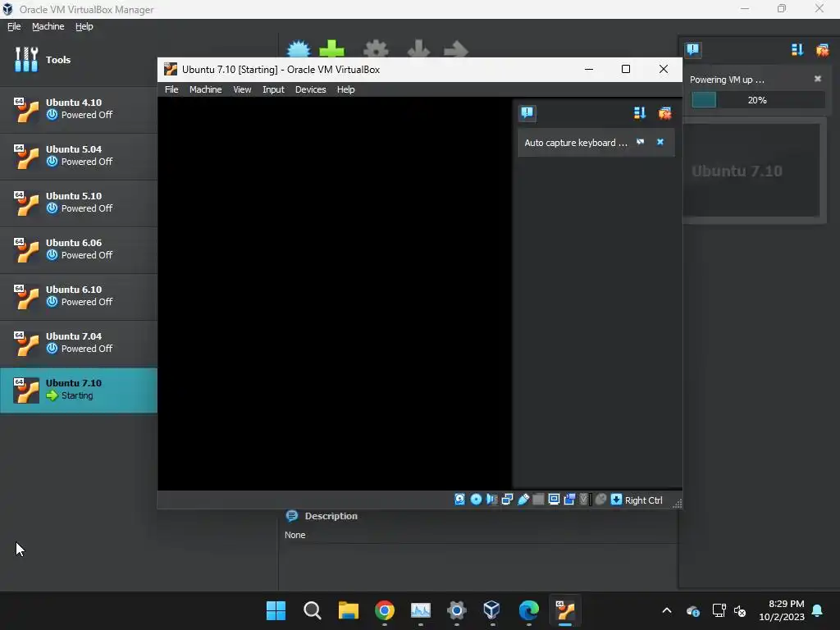Screen dimensions: 840x630
Task: Select the Ubuntu 6.10 virtual machine
Action: pyautogui.click(x=78, y=295)
